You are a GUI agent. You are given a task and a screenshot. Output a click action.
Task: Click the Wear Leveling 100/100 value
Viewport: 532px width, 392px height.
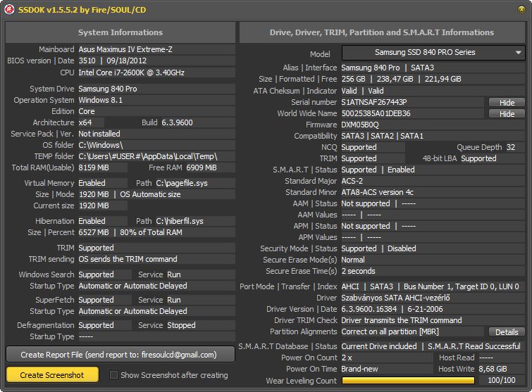point(502,381)
